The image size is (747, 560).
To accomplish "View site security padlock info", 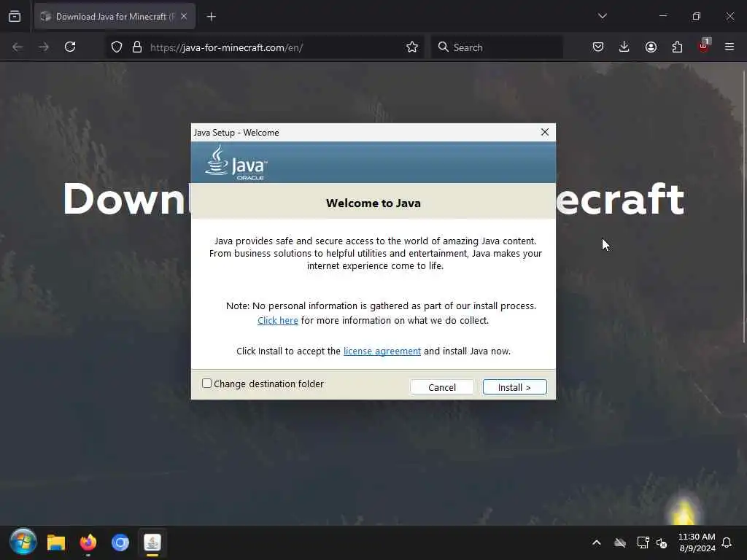I will [x=137, y=47].
